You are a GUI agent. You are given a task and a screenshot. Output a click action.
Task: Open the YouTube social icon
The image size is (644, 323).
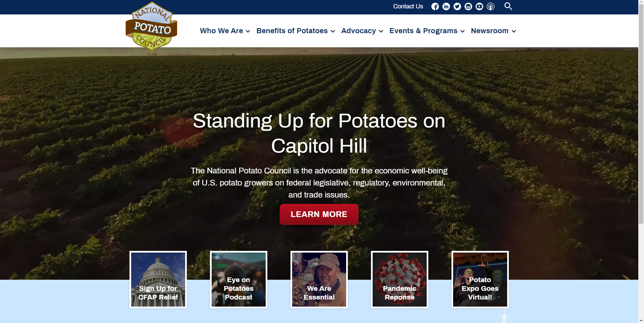point(479,7)
